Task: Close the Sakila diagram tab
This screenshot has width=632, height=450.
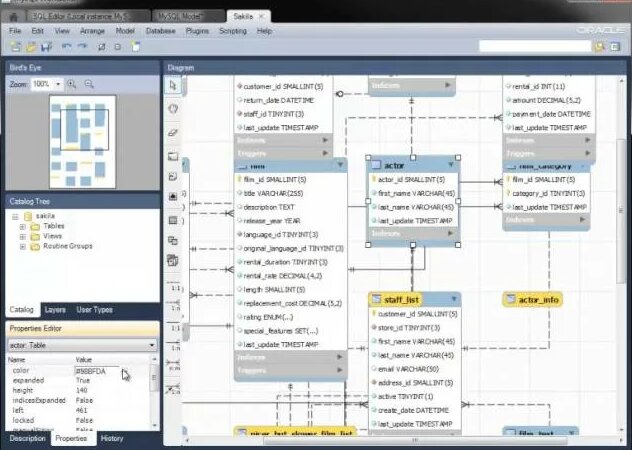Action: pyautogui.click(x=261, y=17)
